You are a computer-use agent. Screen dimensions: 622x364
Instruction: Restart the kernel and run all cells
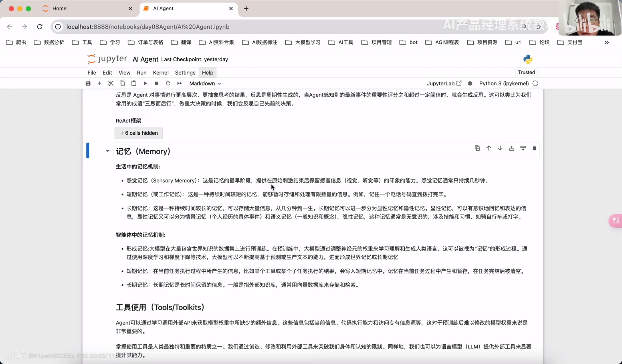point(179,84)
